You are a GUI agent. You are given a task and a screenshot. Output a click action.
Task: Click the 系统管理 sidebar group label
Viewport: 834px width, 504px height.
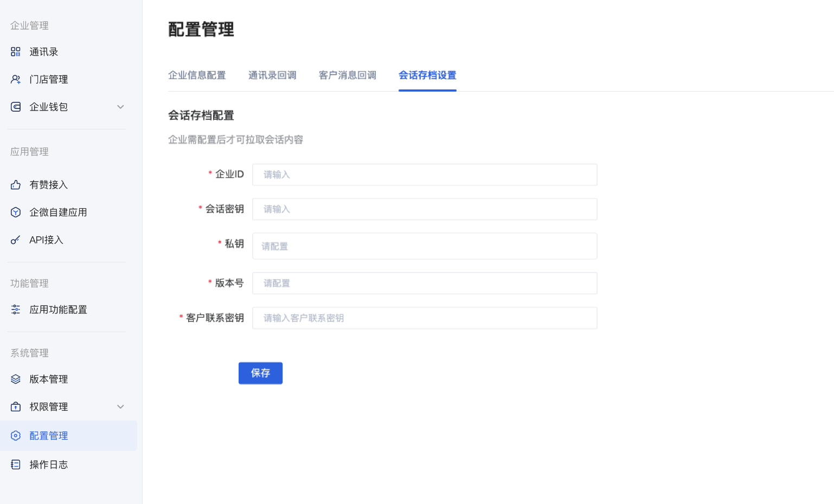29,353
